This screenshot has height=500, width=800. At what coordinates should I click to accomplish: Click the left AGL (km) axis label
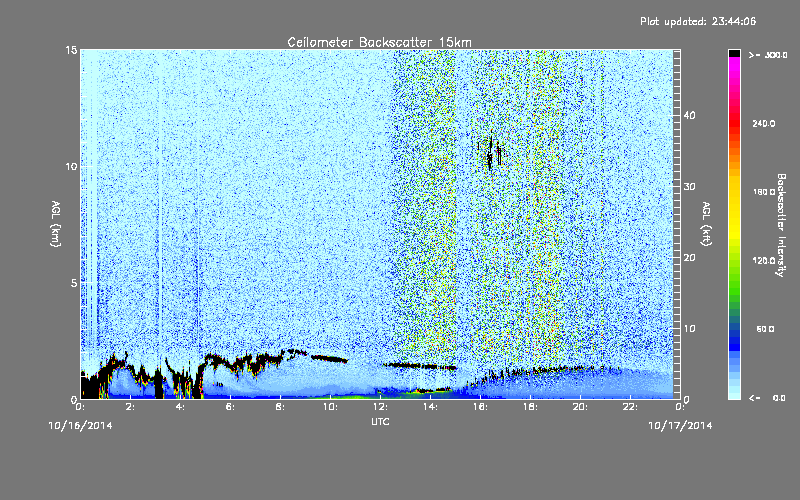pos(56,223)
